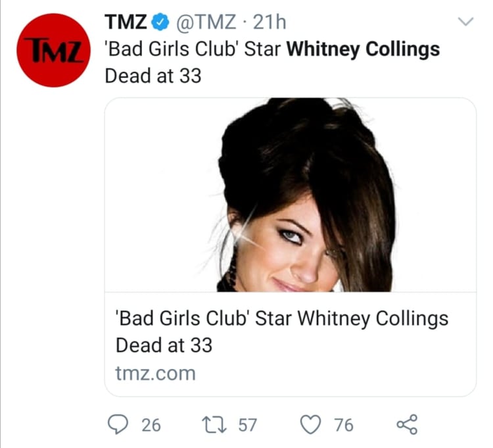Open the share icon options

pyautogui.click(x=408, y=424)
